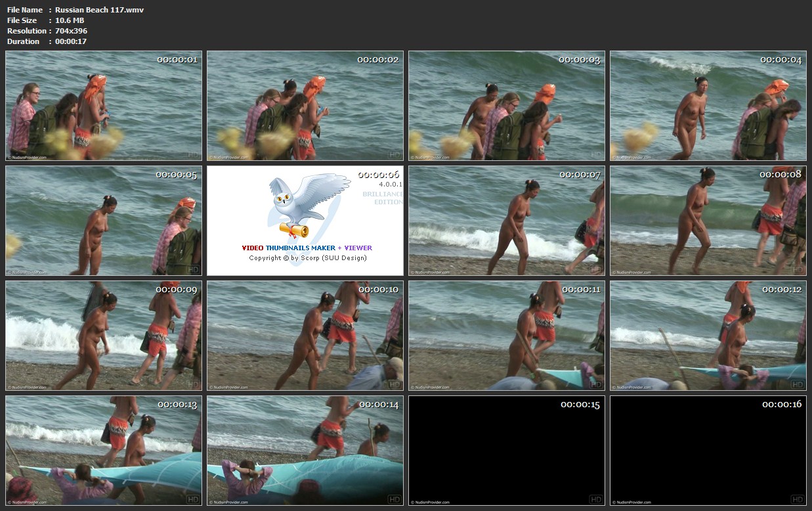812x511 pixels.
Task: Click the Duration value 00:00:17
Action: pos(71,41)
